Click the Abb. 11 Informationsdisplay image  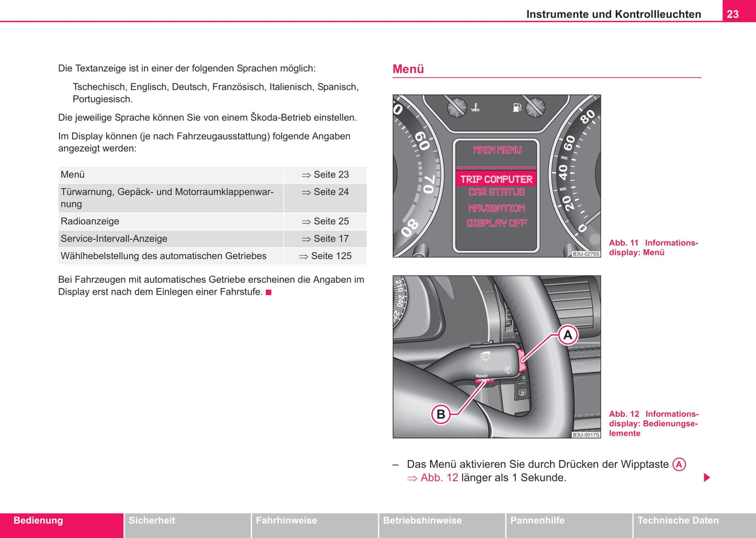coord(496,176)
